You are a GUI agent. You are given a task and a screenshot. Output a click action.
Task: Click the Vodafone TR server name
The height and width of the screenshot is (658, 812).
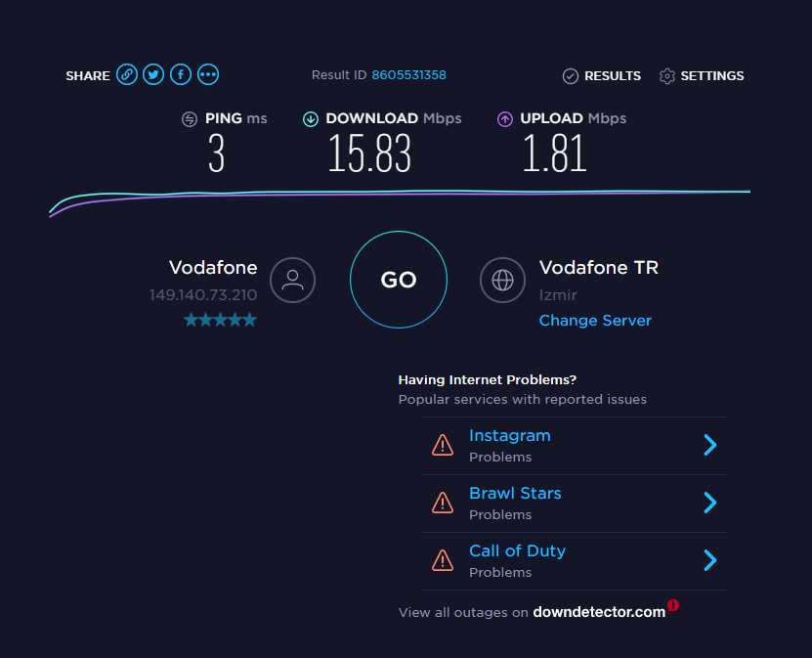pyautogui.click(x=599, y=268)
